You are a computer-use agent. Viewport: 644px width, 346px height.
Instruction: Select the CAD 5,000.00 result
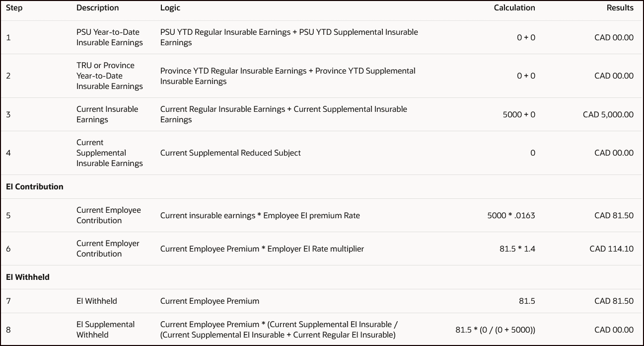click(608, 114)
